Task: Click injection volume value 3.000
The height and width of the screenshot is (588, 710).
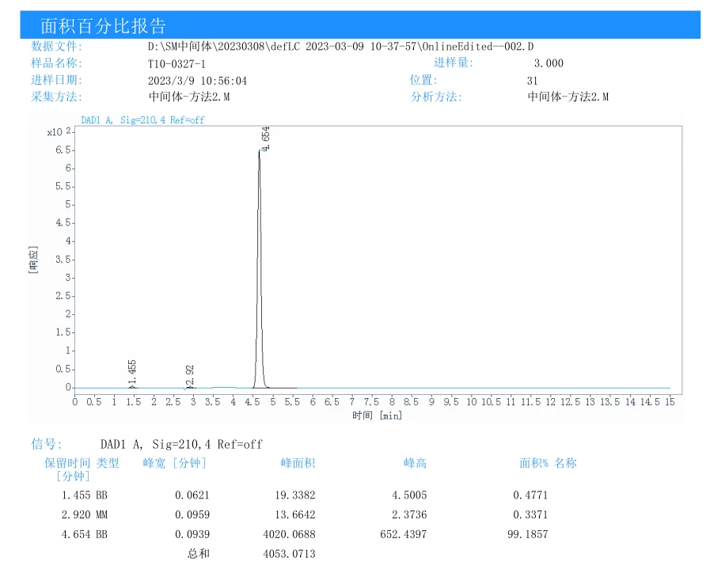Action: click(549, 63)
